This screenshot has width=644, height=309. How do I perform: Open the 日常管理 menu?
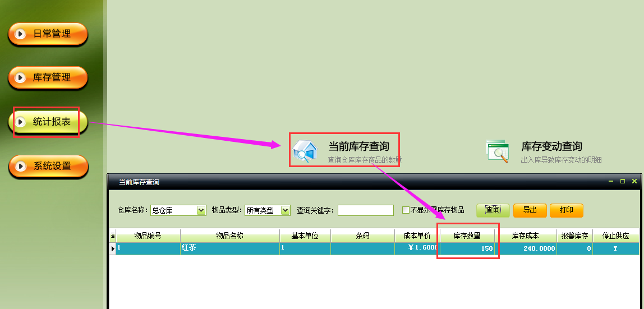[x=52, y=34]
